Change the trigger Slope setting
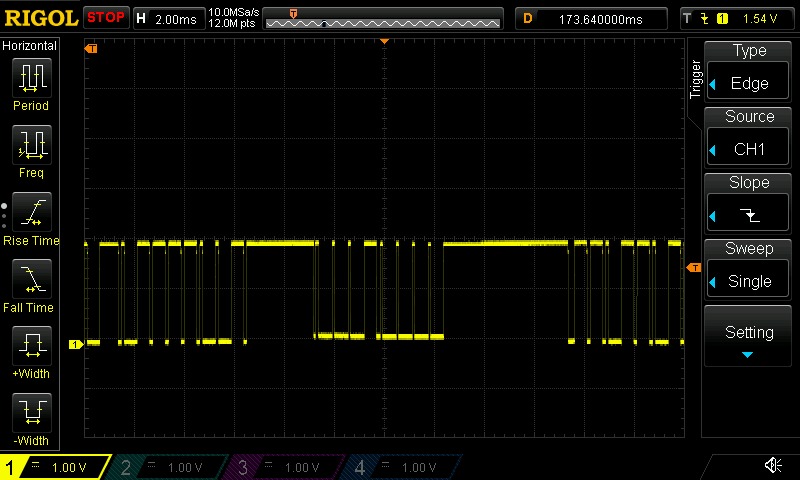 coord(749,201)
